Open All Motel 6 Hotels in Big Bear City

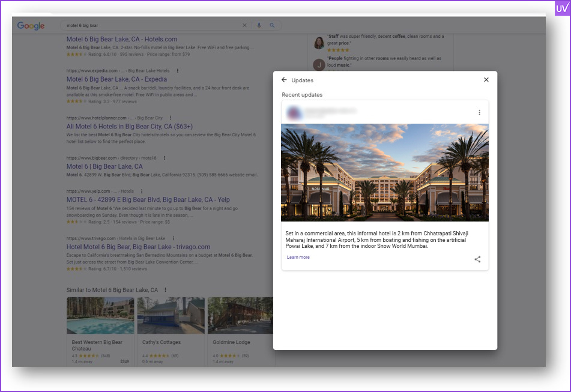coord(130,127)
